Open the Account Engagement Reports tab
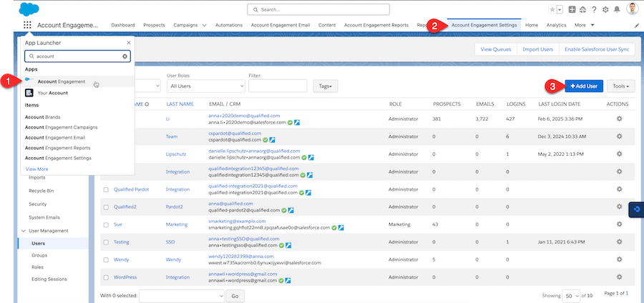 (x=376, y=25)
